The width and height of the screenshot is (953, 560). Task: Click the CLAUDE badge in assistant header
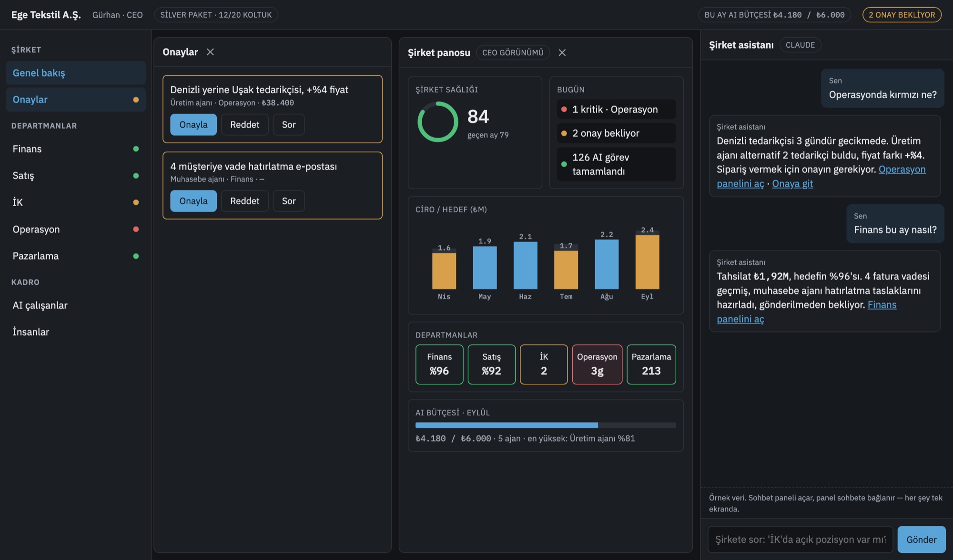click(800, 45)
